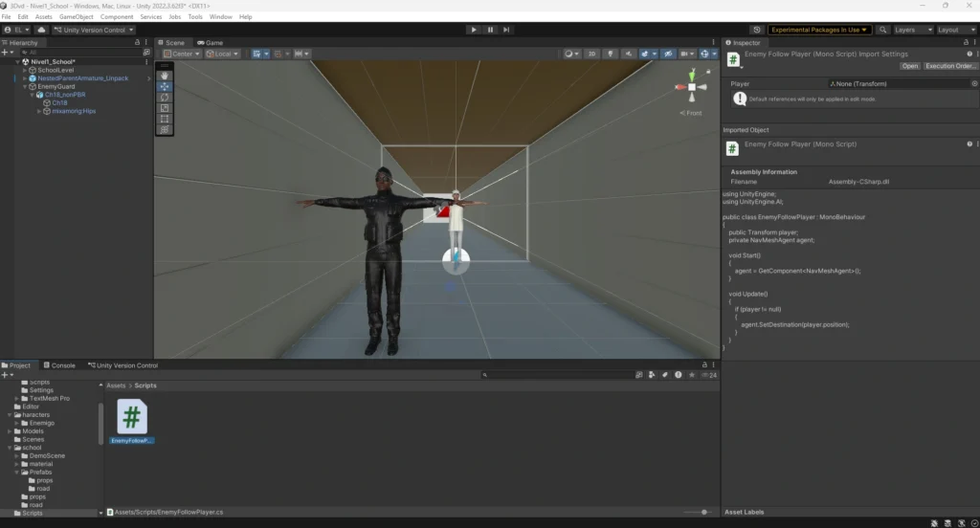Click the Open button in Inspector
The image size is (980, 528).
coord(909,66)
